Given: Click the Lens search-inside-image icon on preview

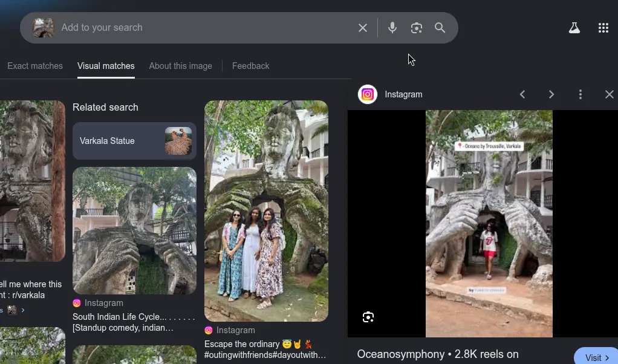Looking at the screenshot, I should point(368,317).
